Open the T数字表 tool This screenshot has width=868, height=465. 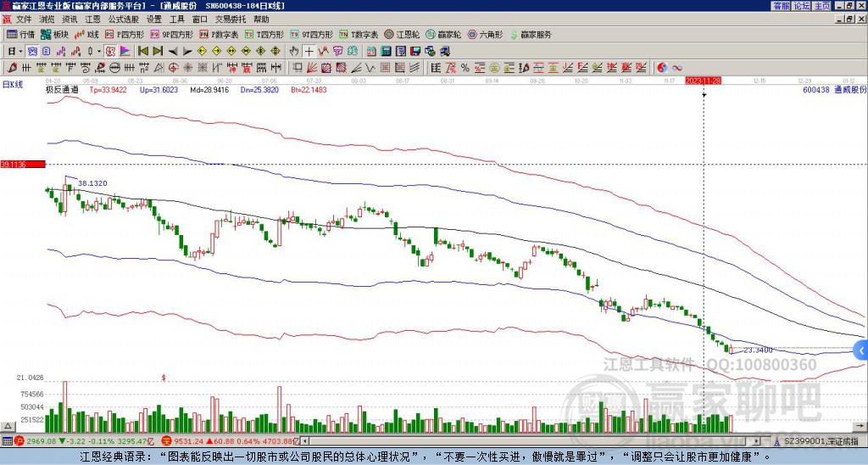click(359, 34)
